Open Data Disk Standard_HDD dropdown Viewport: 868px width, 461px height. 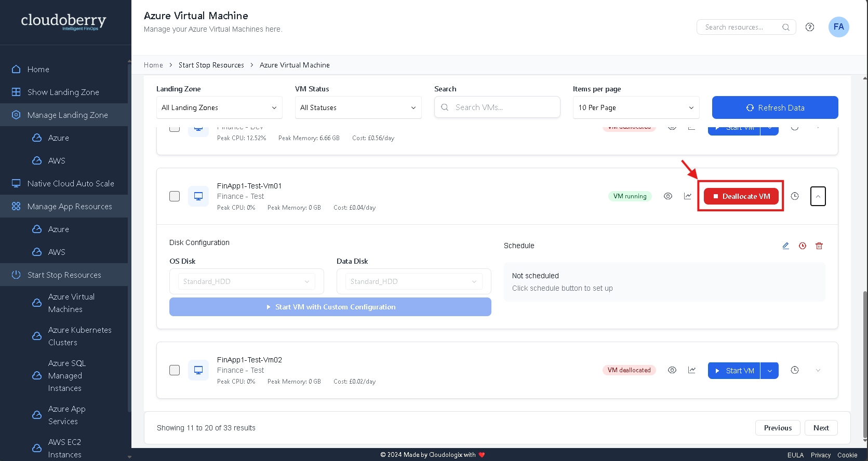coord(414,281)
